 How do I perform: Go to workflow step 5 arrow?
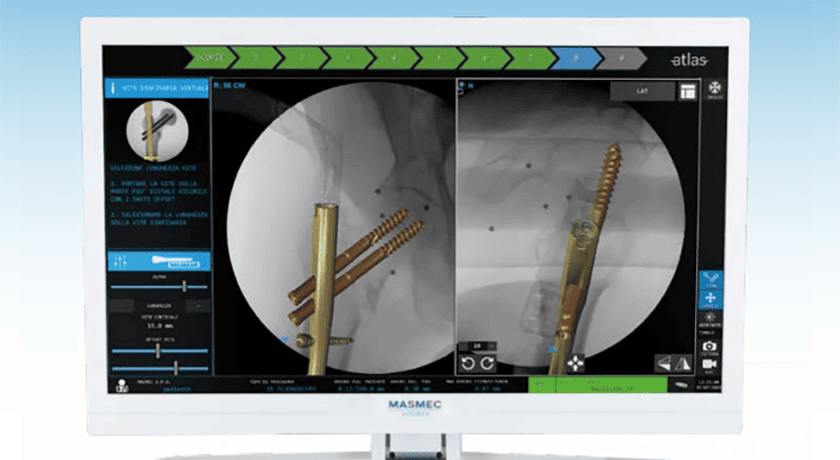tap(439, 58)
